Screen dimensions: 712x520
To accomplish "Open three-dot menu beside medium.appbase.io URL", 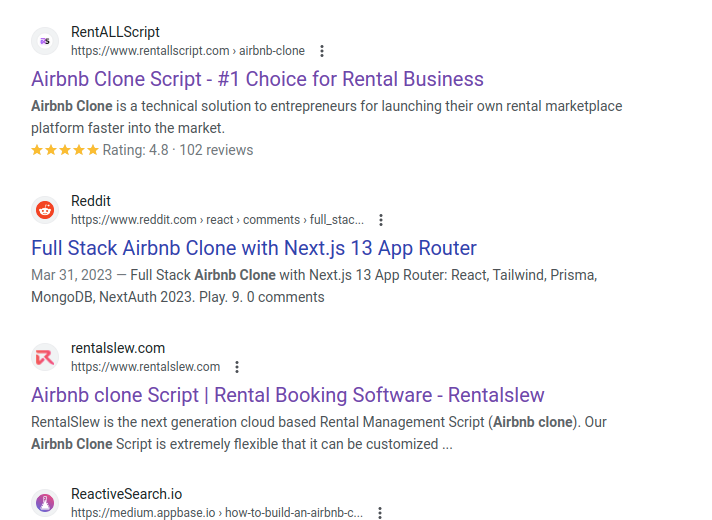I will [380, 513].
